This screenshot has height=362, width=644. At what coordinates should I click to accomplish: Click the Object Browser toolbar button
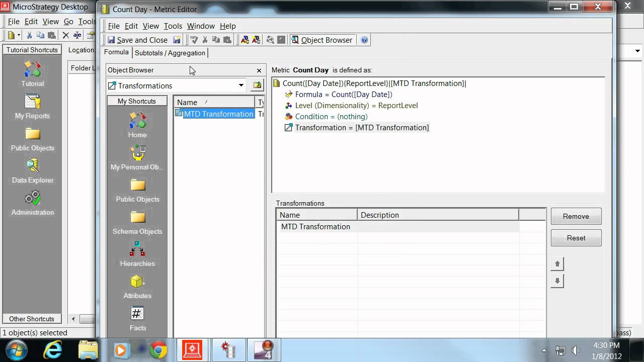[x=322, y=40]
